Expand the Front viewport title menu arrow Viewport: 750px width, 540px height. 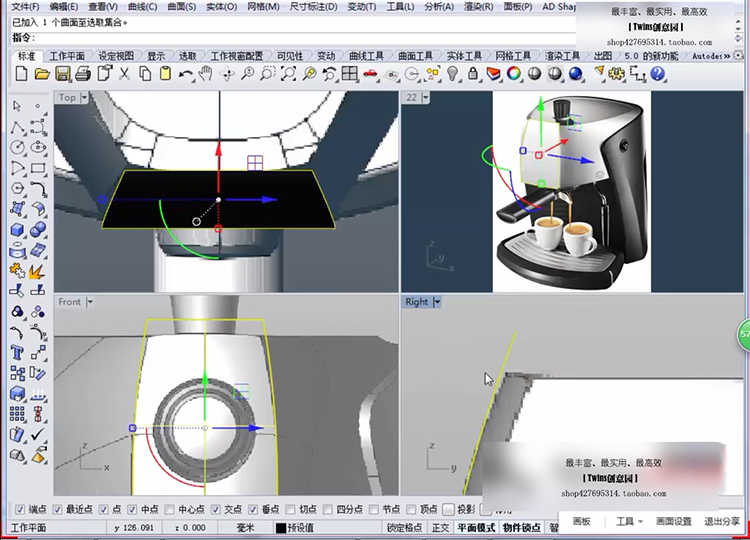[x=90, y=301]
